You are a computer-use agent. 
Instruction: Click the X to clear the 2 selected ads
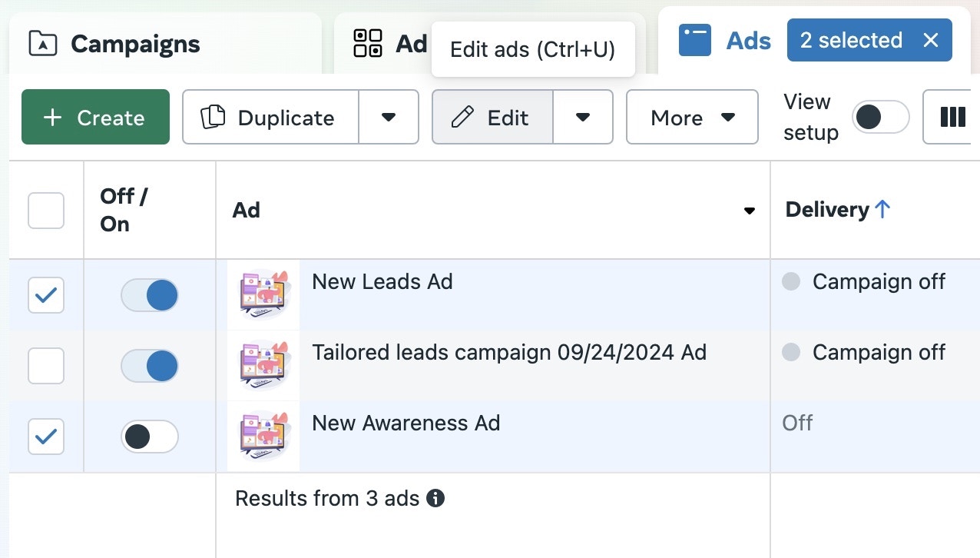932,40
